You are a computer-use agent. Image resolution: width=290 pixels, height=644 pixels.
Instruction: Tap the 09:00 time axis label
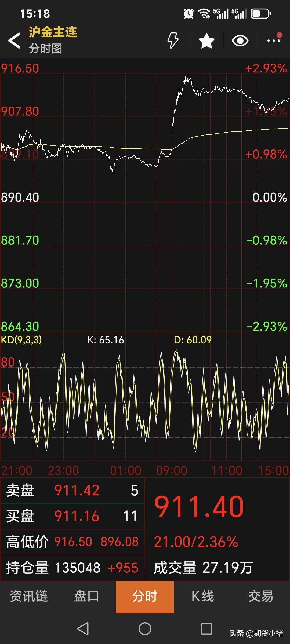point(172,470)
